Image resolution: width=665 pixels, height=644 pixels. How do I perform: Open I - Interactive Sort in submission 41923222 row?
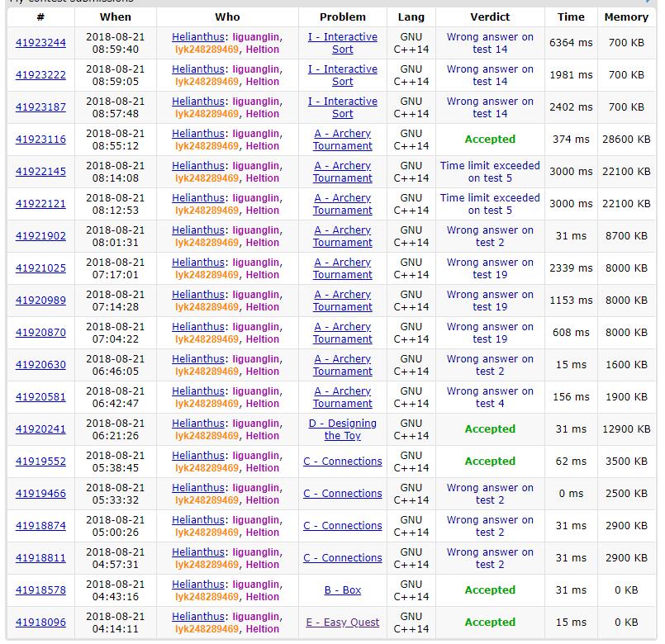tap(342, 75)
